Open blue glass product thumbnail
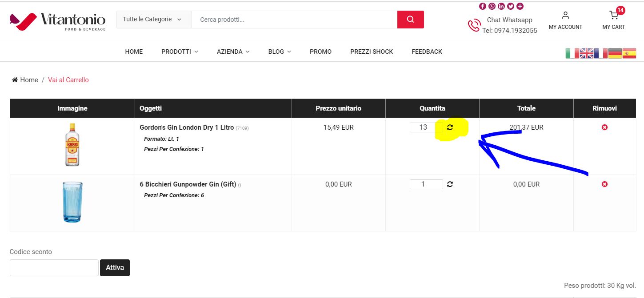644x298 pixels. point(72,202)
